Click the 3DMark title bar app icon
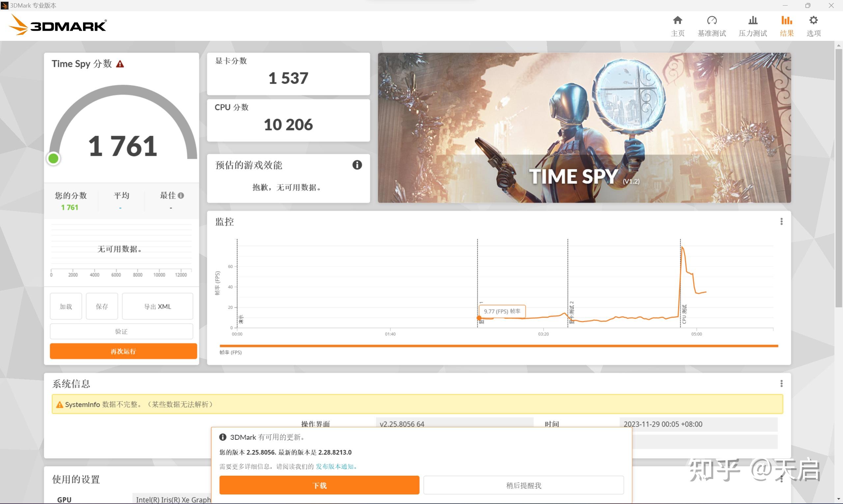 click(x=5, y=5)
